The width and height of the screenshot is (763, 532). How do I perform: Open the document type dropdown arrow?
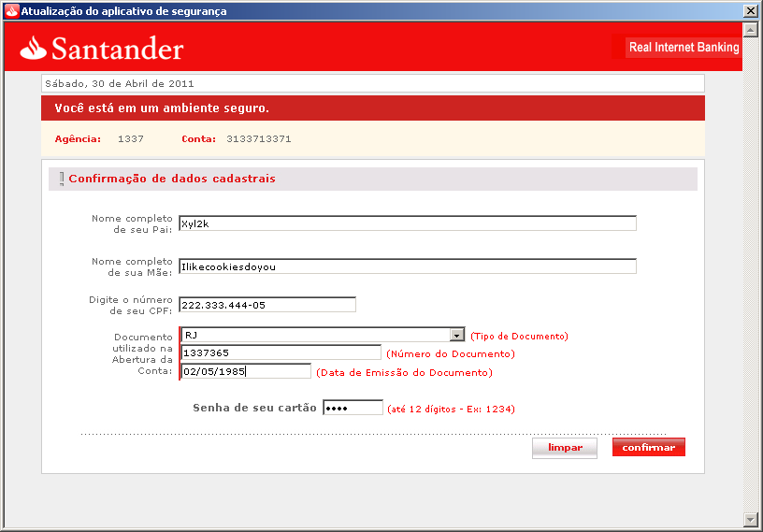click(456, 336)
